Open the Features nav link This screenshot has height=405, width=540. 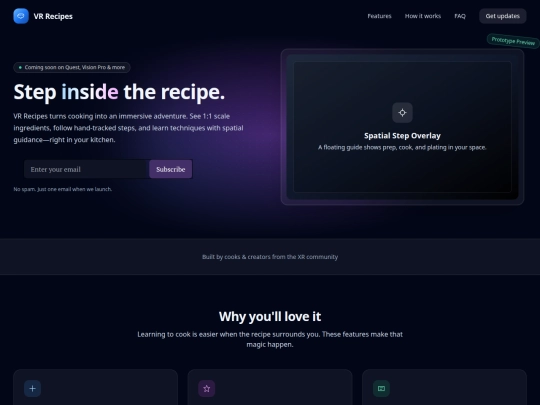click(x=379, y=16)
